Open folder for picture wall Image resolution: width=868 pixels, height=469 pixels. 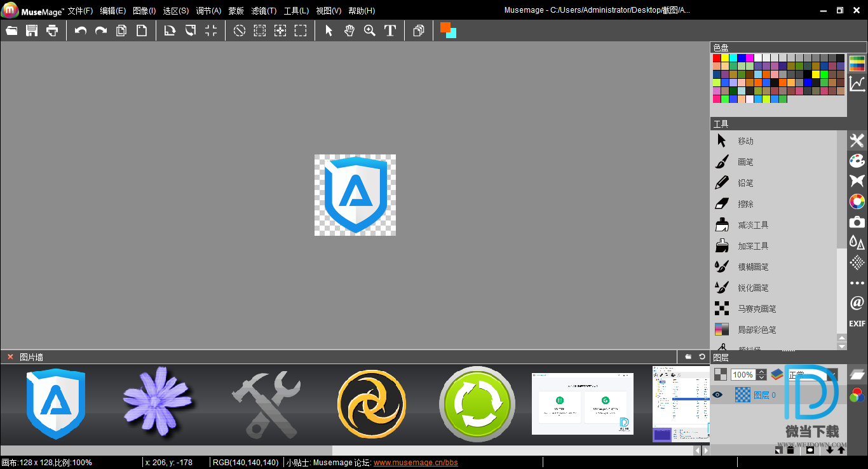tap(688, 357)
